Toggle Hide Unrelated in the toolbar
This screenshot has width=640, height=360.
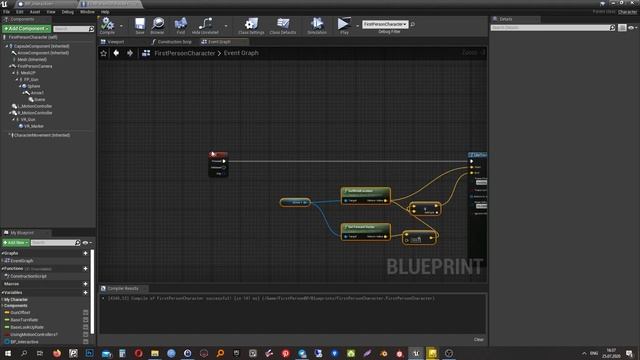click(205, 24)
